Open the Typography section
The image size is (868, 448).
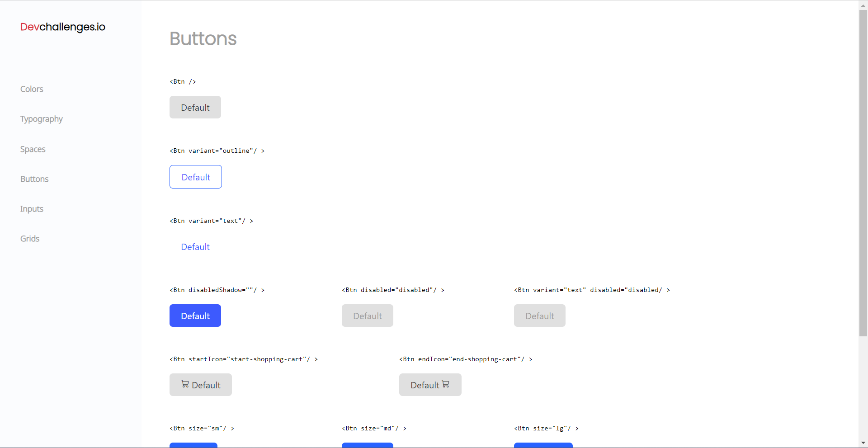41,119
